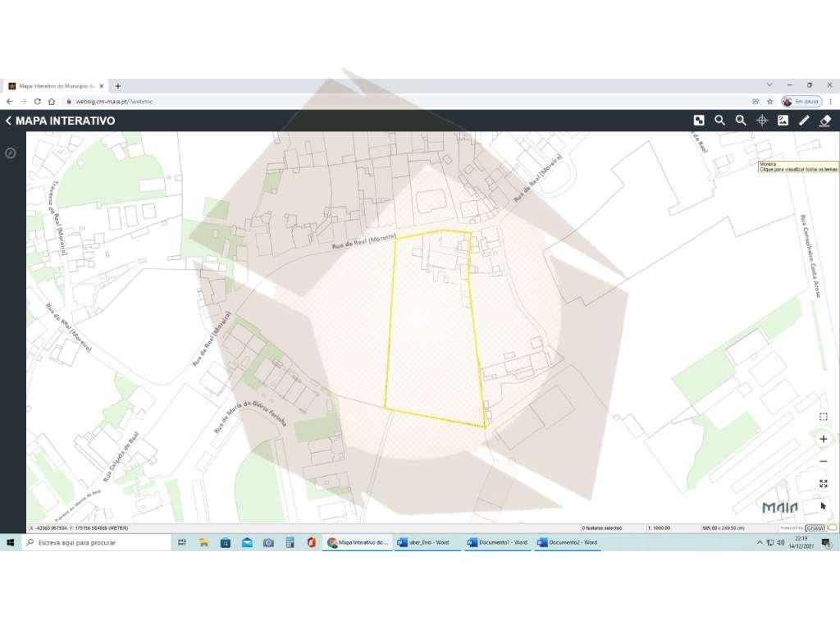Open File Explorer from the taskbar
840x630 pixels.
[x=203, y=543]
